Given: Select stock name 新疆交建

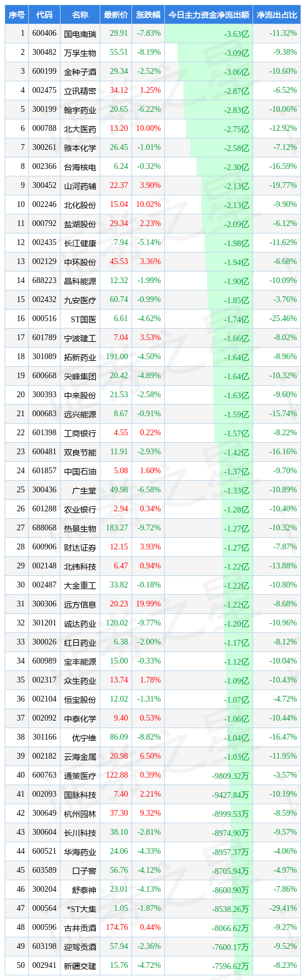Looking at the screenshot, I should click(80, 966).
